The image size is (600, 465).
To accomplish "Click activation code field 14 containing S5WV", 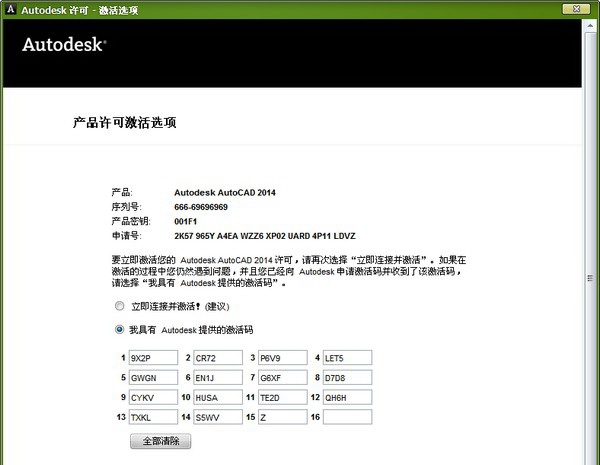I will (218, 417).
